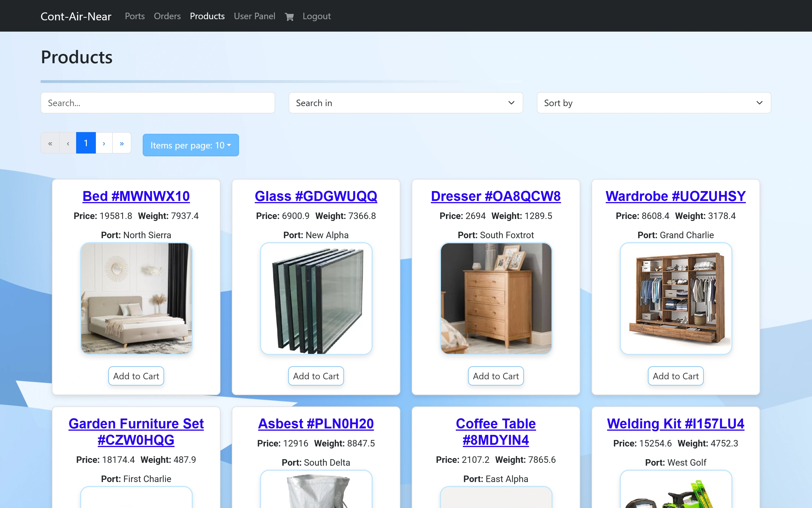Focus the Search... input field
Viewport: 812px width, 508px height.
pyautogui.click(x=158, y=103)
